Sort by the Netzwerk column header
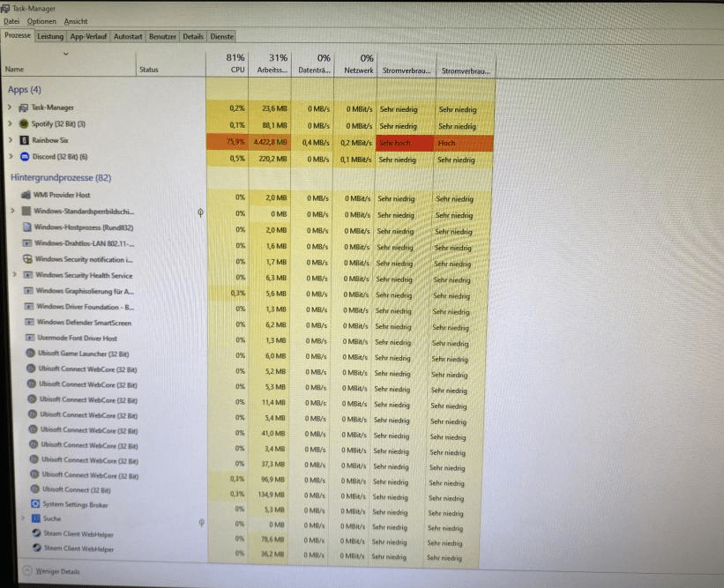Image resolution: width=724 pixels, height=588 pixels. tap(356, 64)
